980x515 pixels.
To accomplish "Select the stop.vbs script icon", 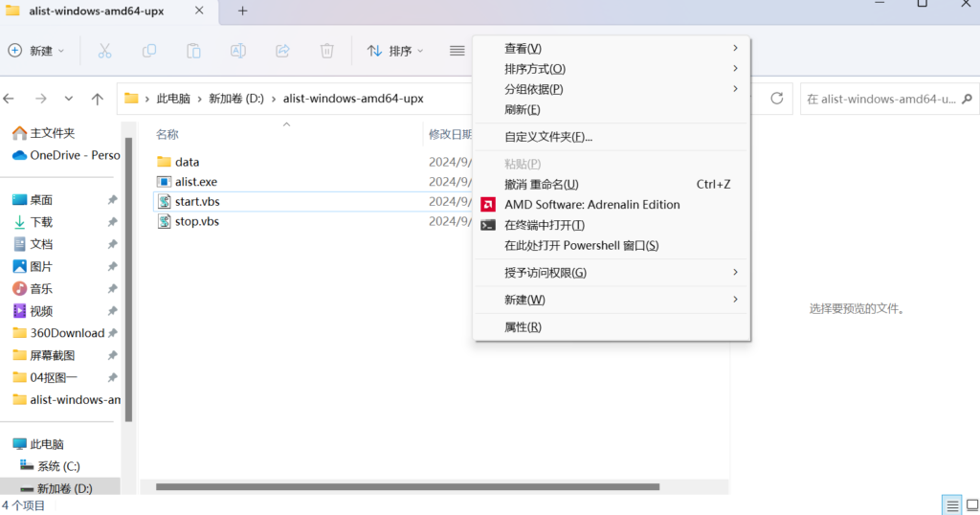I will [x=164, y=221].
